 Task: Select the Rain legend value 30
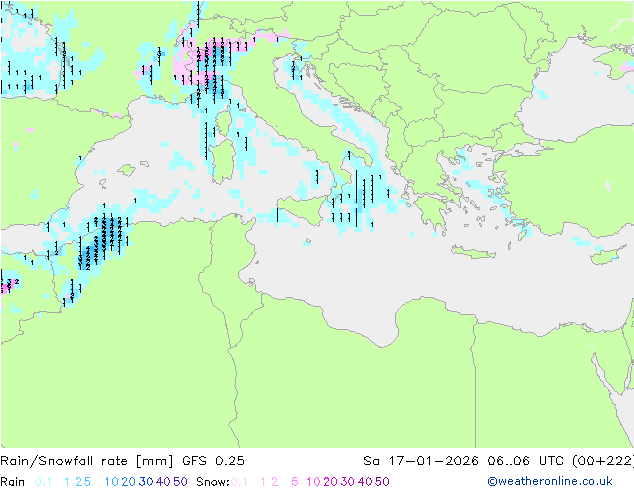[x=146, y=482]
